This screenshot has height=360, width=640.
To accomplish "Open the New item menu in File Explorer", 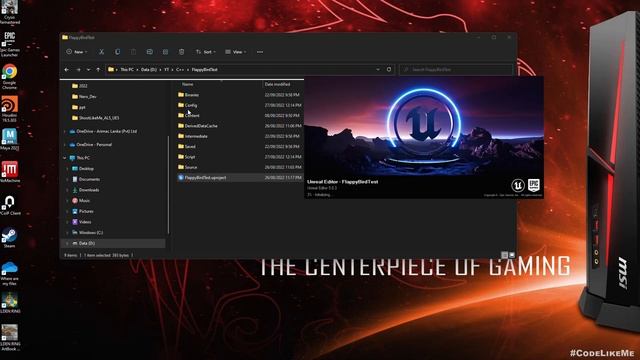I will click(x=77, y=52).
